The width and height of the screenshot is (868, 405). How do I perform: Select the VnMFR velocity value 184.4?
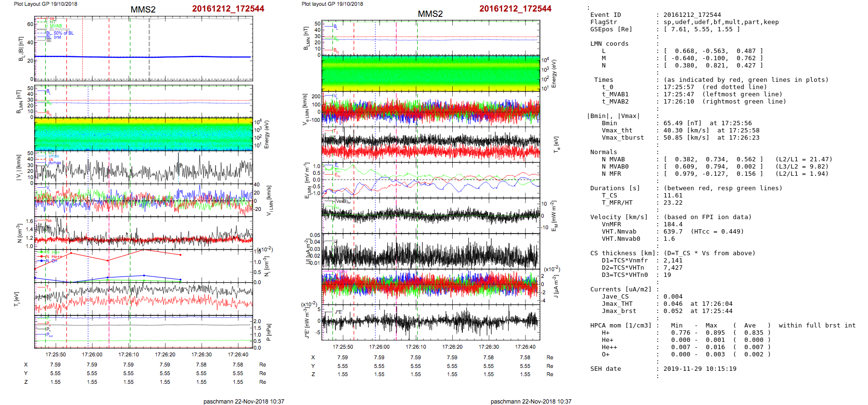673,224
